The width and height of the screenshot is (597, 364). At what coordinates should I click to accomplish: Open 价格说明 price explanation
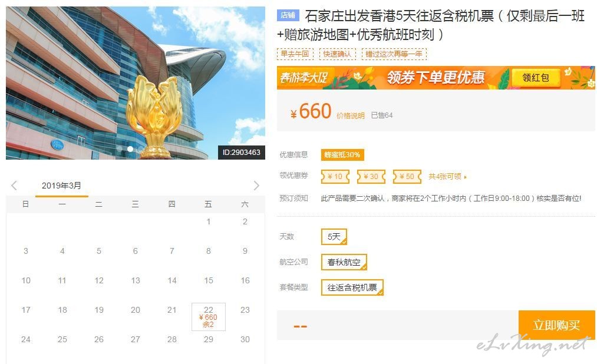click(350, 115)
